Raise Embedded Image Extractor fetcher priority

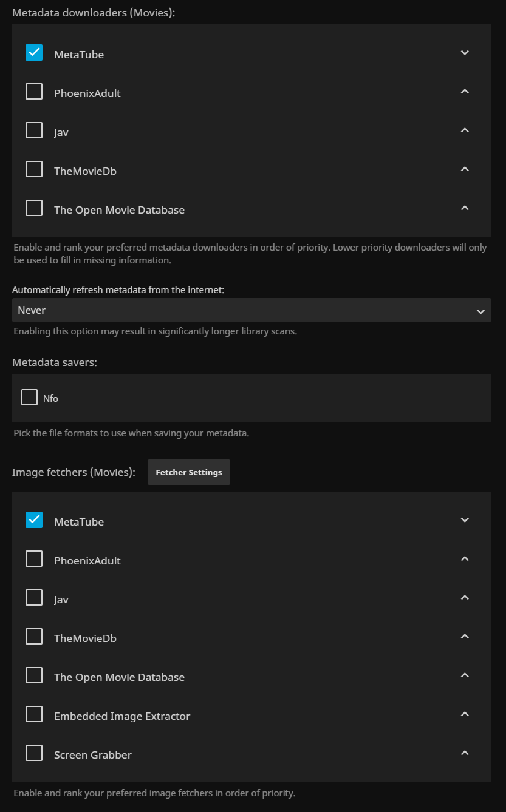(465, 715)
